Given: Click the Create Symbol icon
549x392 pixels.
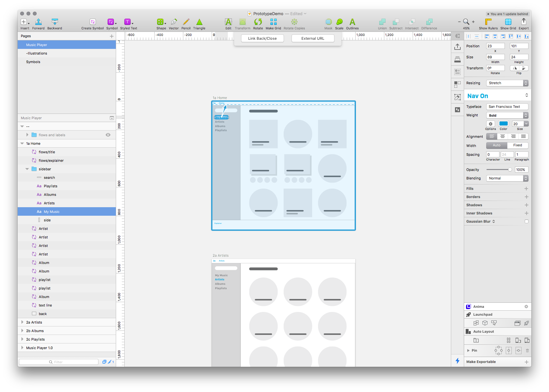Looking at the screenshot, I should [x=92, y=22].
